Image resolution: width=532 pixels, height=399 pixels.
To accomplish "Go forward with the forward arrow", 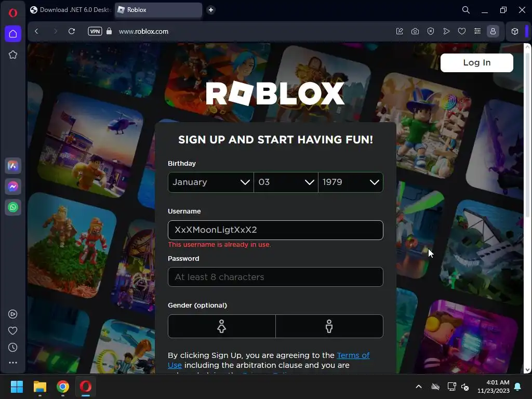I will point(55,31).
